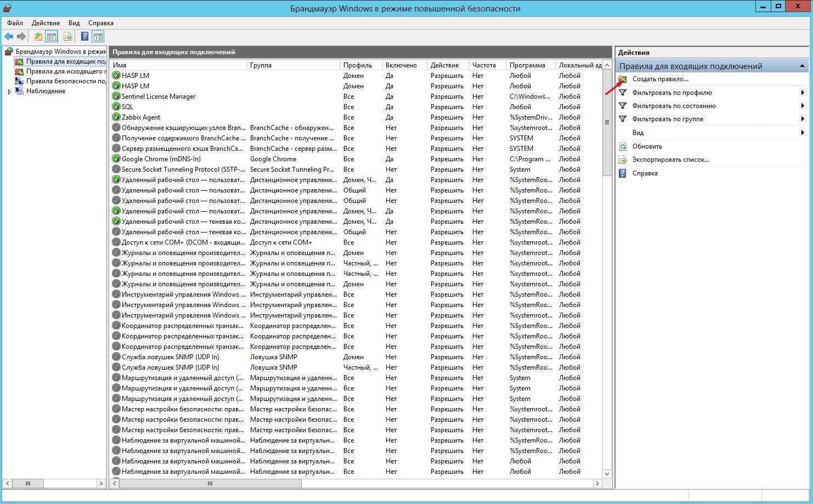Click the 'Справка' icon in Actions pane

pos(623,173)
